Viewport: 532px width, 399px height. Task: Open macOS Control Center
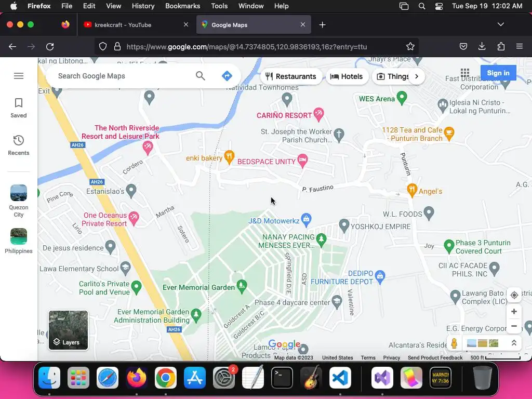click(x=438, y=6)
